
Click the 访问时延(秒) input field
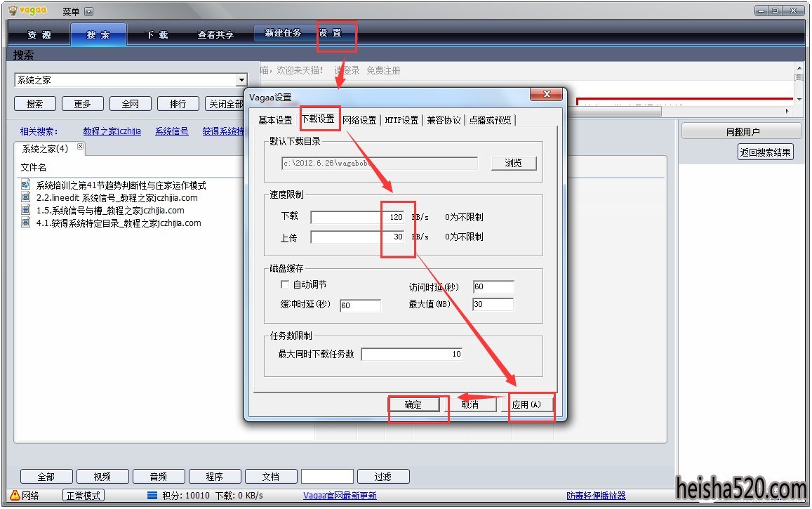pyautogui.click(x=493, y=287)
